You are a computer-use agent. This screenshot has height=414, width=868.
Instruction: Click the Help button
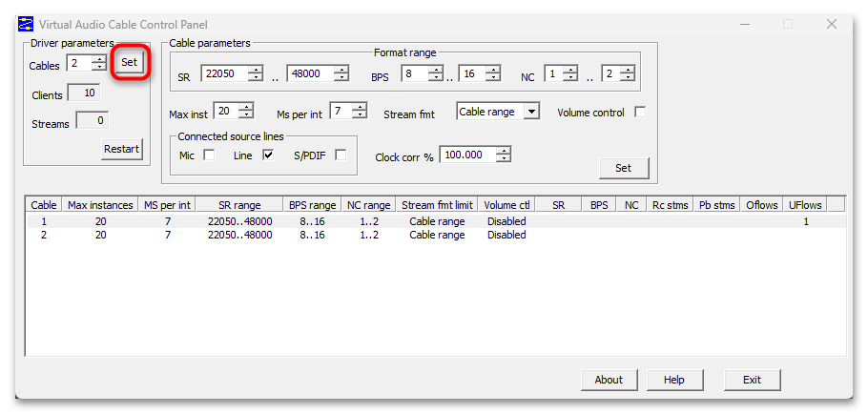click(674, 380)
